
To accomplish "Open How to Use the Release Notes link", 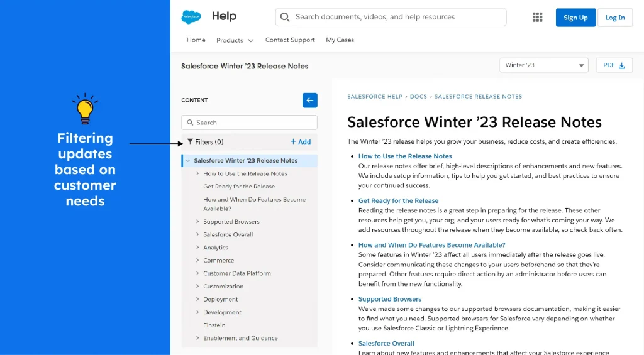I will point(405,156).
